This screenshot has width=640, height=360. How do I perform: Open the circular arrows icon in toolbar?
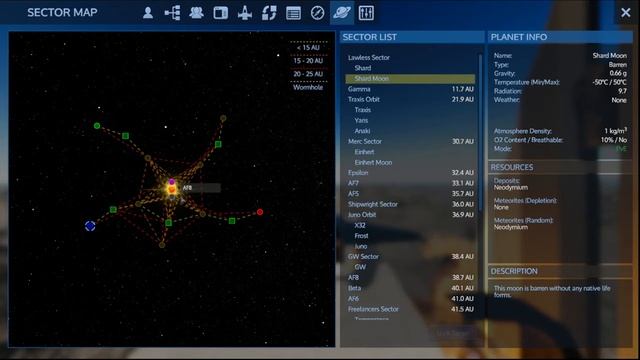[269, 13]
